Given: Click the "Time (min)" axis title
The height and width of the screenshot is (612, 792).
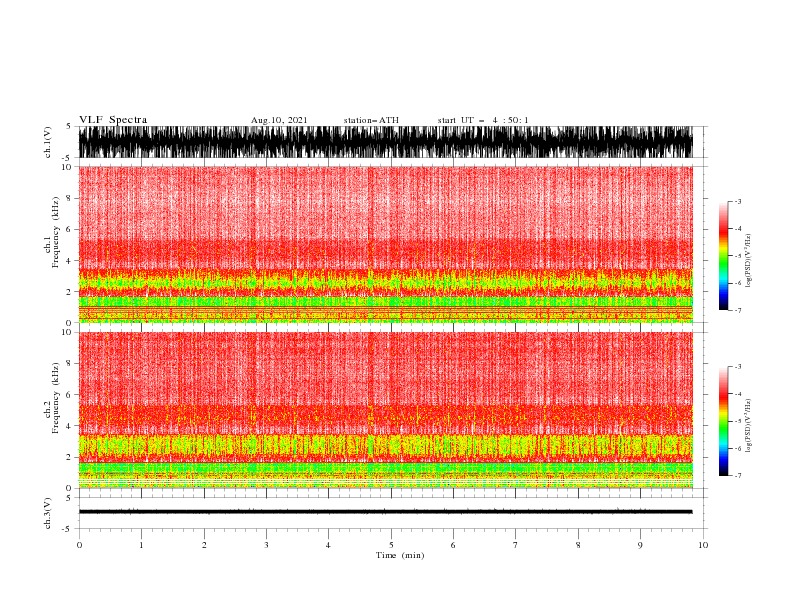Looking at the screenshot, I should (x=400, y=555).
